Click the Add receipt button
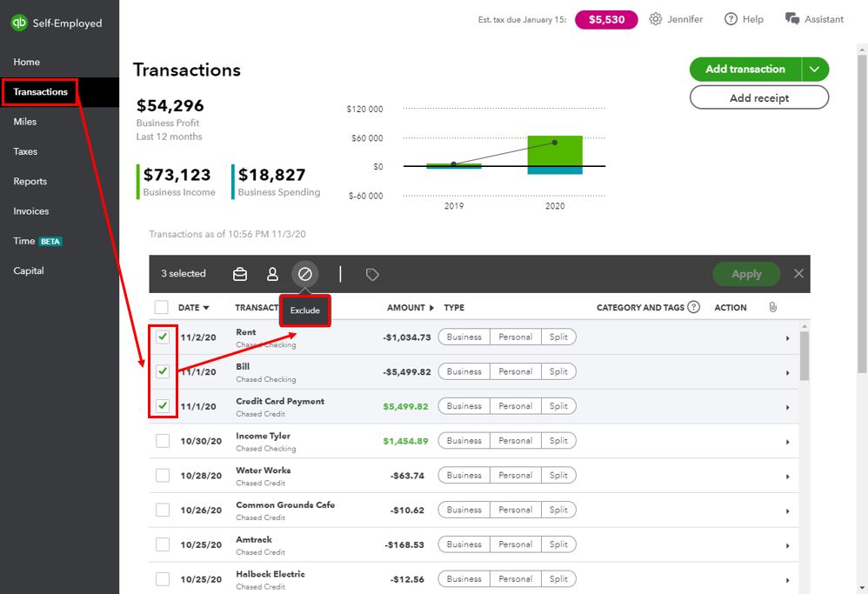The width and height of the screenshot is (868, 594). (x=759, y=98)
